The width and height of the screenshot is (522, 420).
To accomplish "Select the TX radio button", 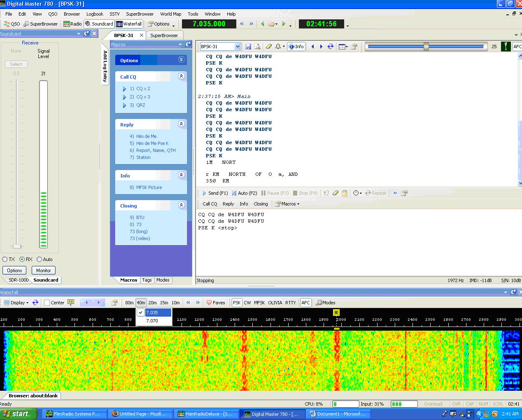I will pyautogui.click(x=5, y=259).
